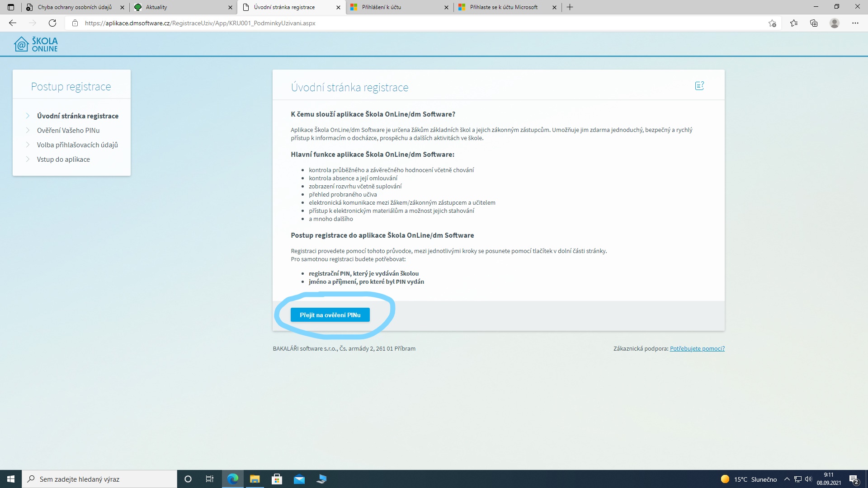Click bullet přehled probraného učiva
This screenshot has height=488, width=868.
pos(343,194)
